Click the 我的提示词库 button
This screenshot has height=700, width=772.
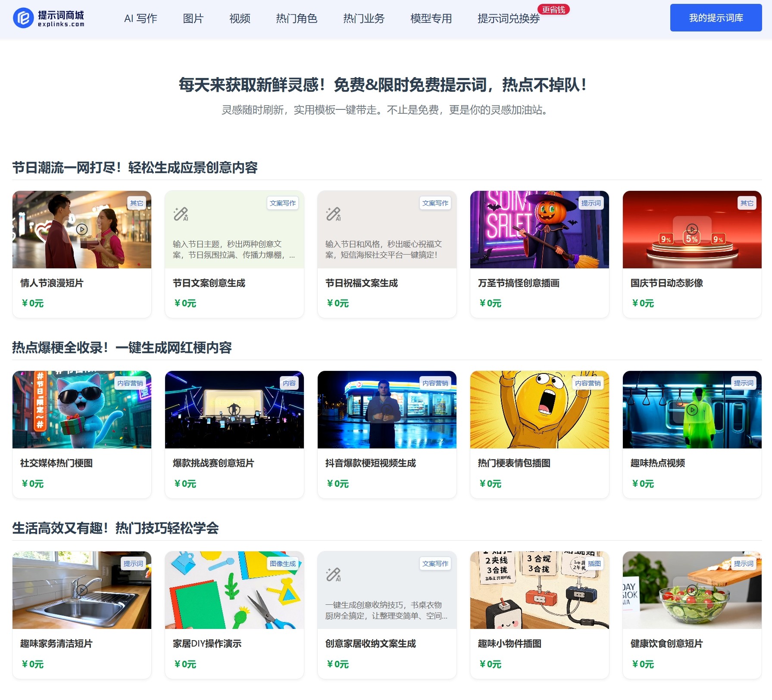(x=715, y=18)
